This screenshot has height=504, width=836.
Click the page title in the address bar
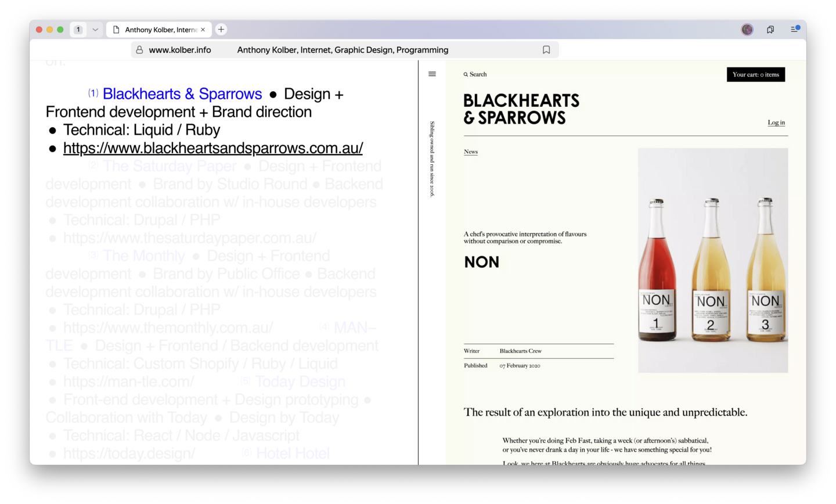click(x=343, y=50)
